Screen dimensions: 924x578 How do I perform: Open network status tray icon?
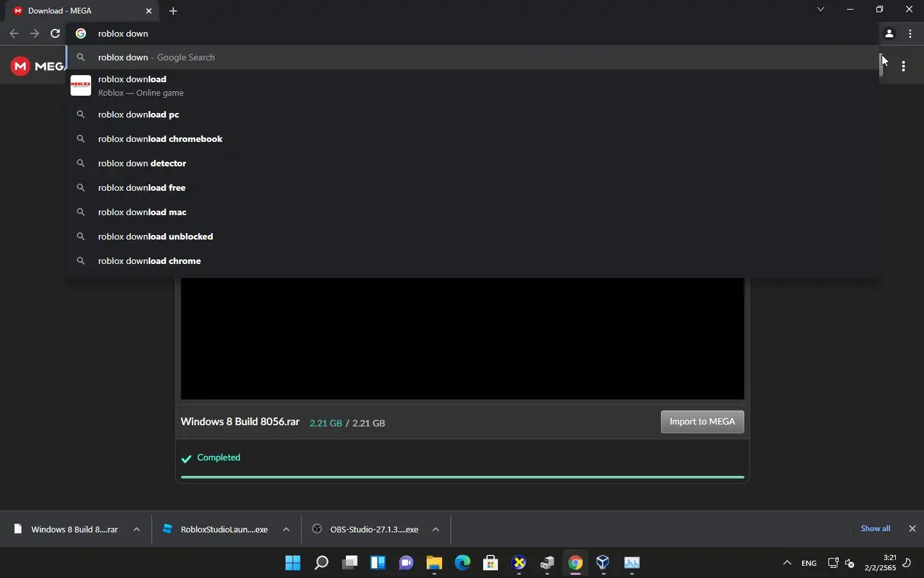834,563
